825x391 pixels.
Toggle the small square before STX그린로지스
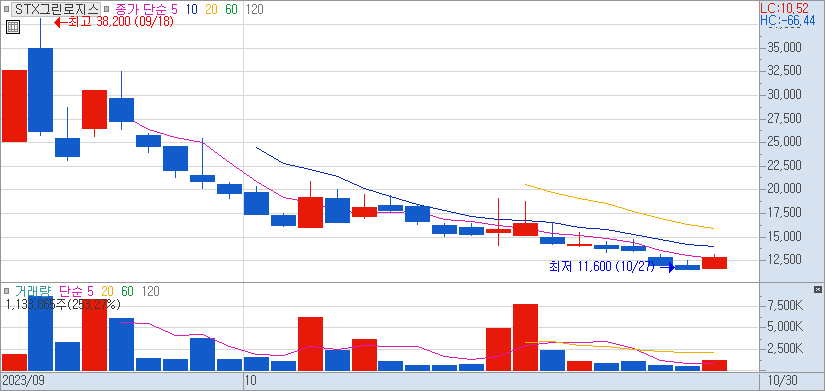(x=6, y=9)
